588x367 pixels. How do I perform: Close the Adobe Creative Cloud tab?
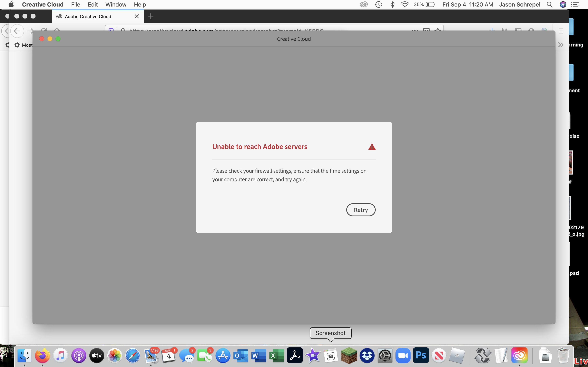[x=137, y=16]
